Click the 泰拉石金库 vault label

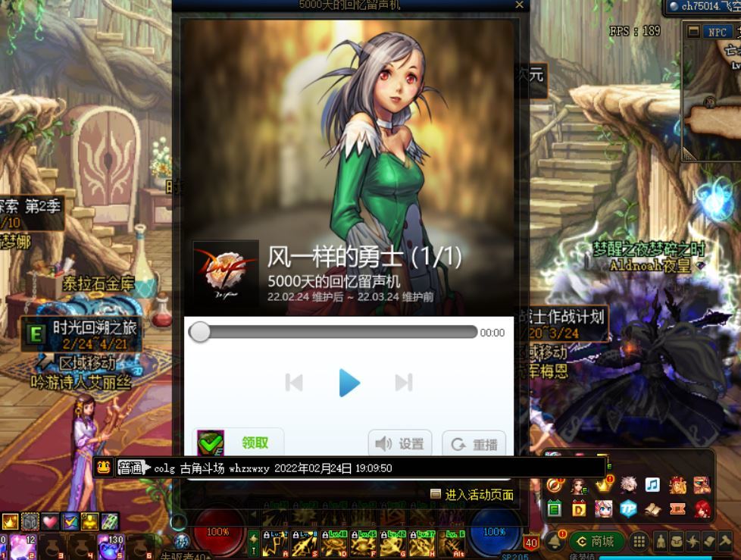point(98,283)
